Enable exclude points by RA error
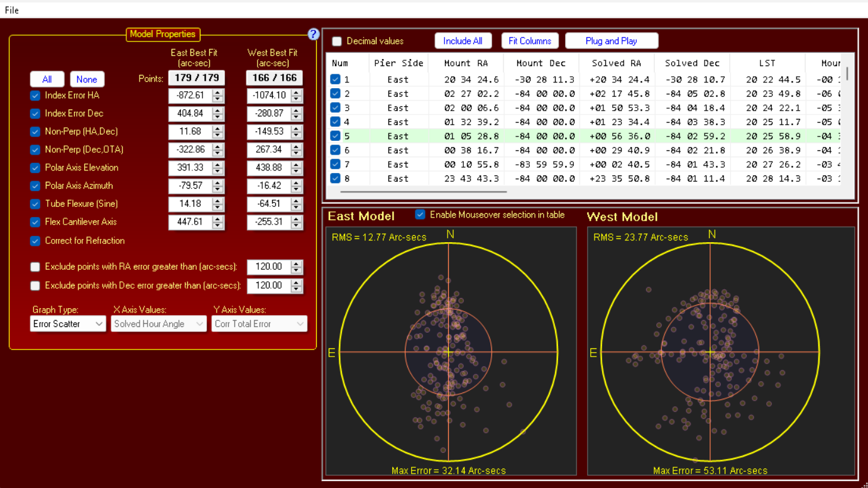 pos(35,267)
